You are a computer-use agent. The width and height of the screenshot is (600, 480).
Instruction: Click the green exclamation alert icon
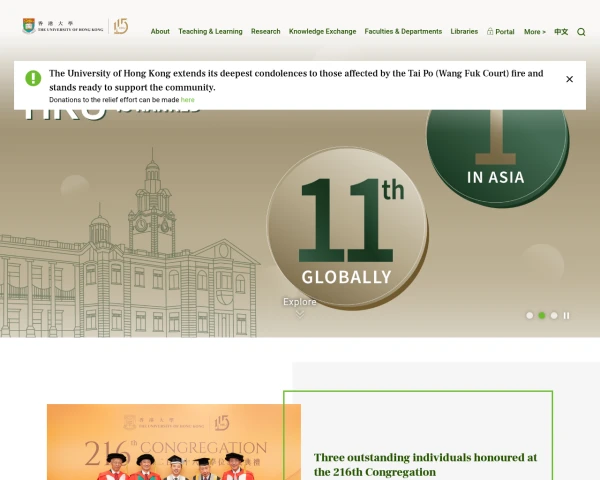coord(33,78)
